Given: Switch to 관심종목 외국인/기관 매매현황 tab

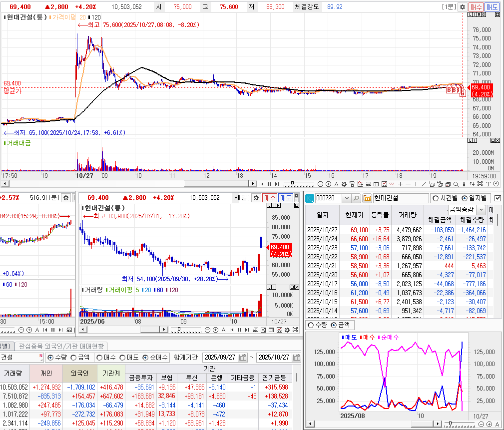Looking at the screenshot, I should click(61, 346).
